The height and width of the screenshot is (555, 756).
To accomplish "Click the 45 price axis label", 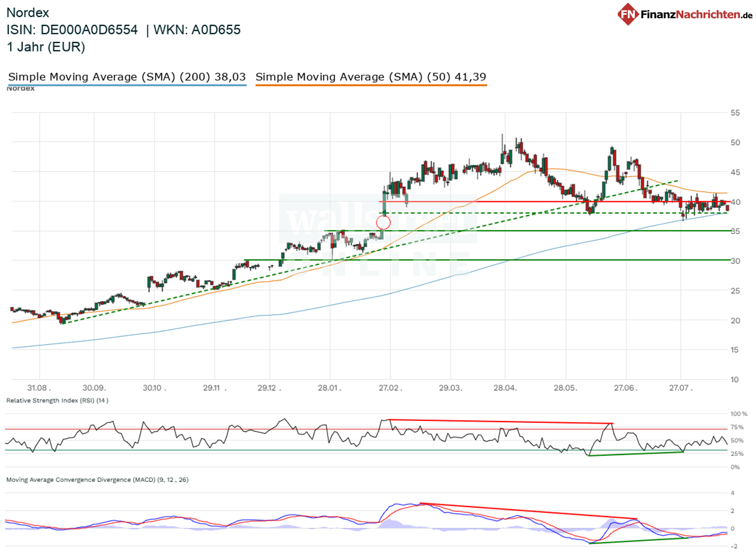I will [x=735, y=172].
